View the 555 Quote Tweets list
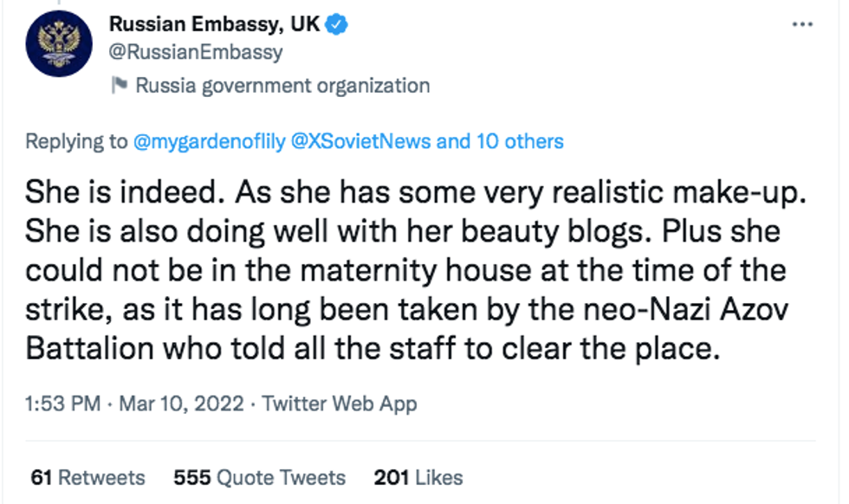Image resolution: width=849 pixels, height=504 pixels. [x=259, y=477]
